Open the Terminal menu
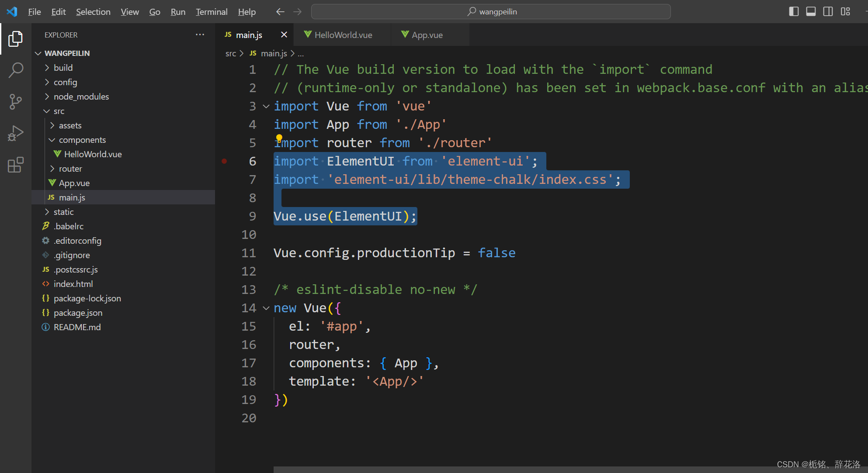 click(x=212, y=12)
